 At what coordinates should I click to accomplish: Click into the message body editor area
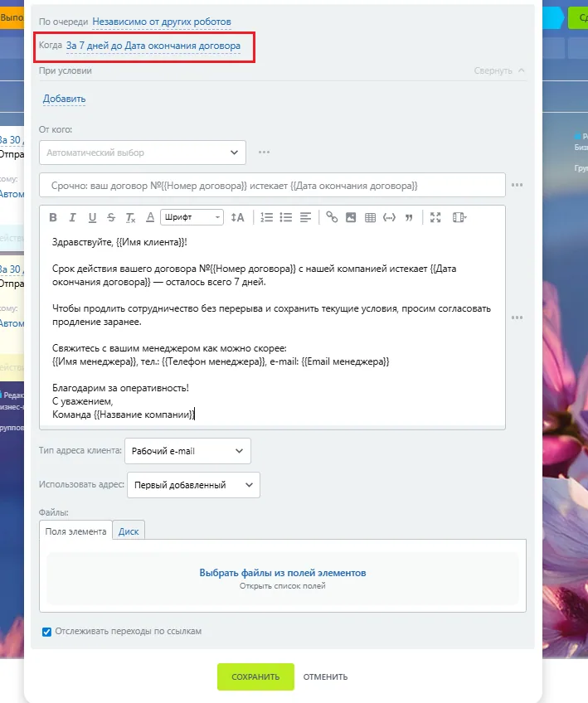coord(272,328)
